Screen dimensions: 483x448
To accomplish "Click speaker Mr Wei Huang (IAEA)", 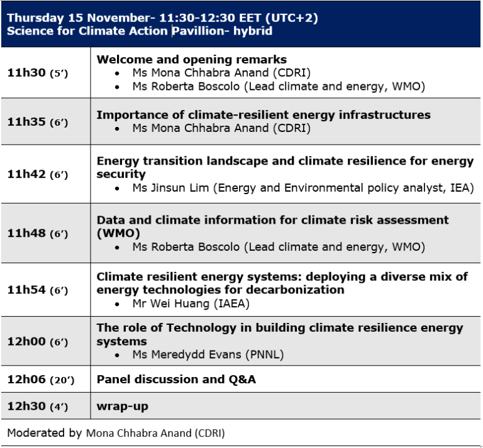I will pos(191,303).
